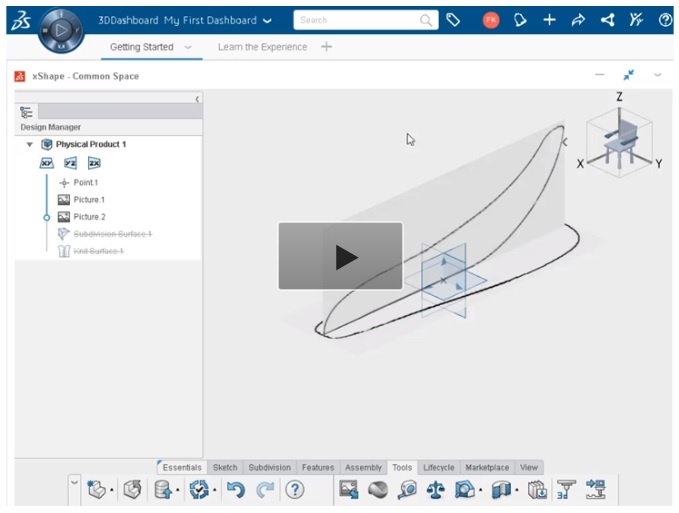Open dropdown arrow beside update icon
This screenshot has width=679, height=513.
click(214, 490)
